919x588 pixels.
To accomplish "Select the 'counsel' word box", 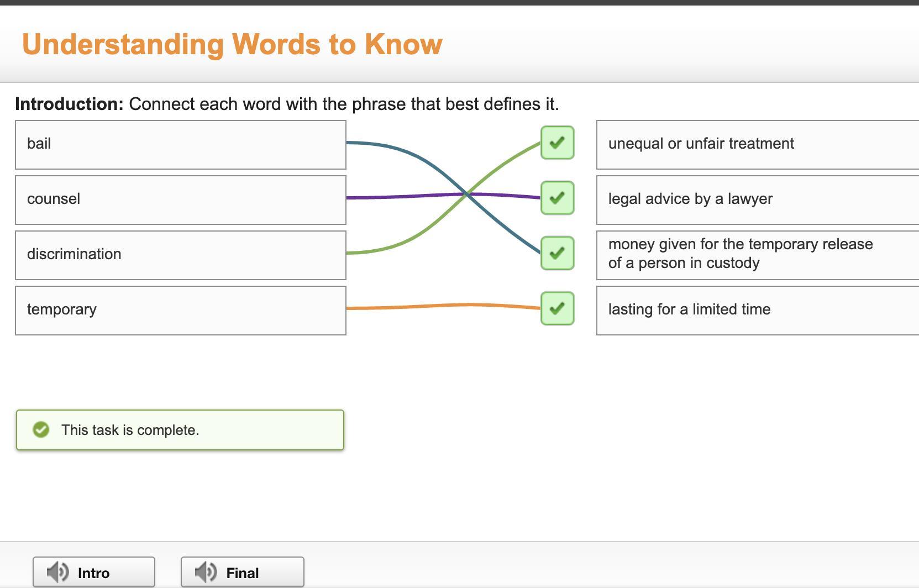I will coord(180,200).
